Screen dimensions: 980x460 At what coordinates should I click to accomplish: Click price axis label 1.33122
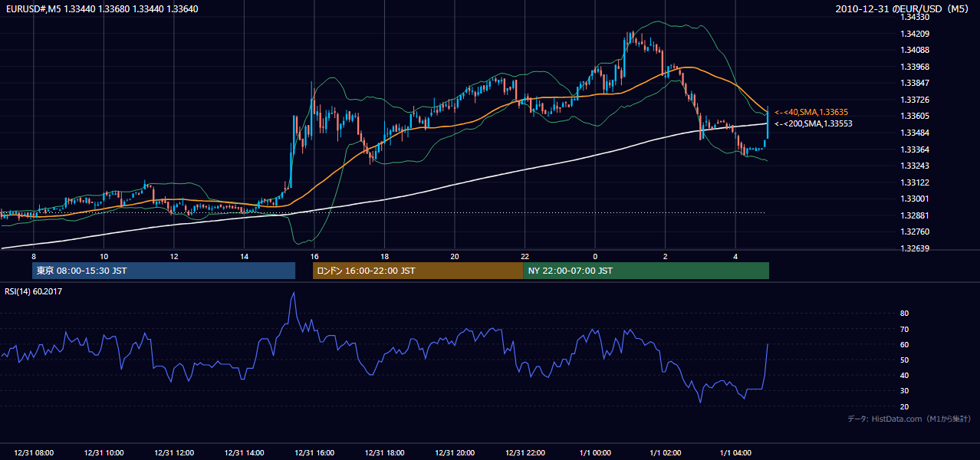click(x=913, y=182)
